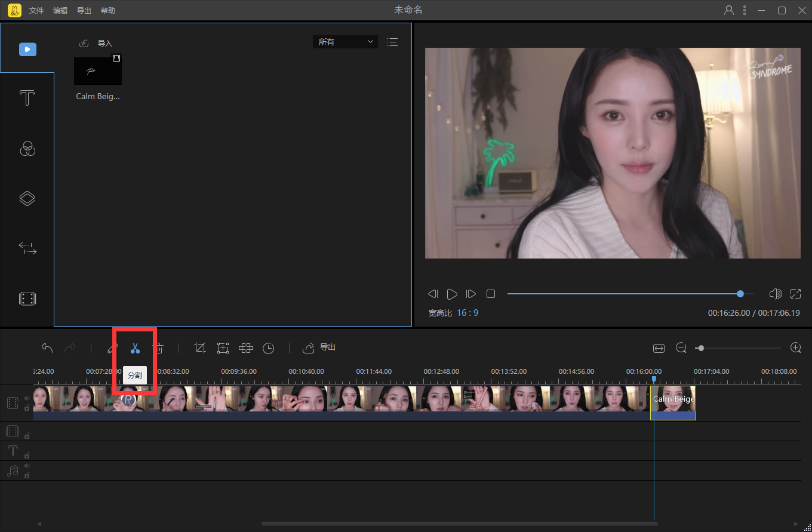Open the Duration clock tool
The image size is (812, 532).
[x=269, y=348]
